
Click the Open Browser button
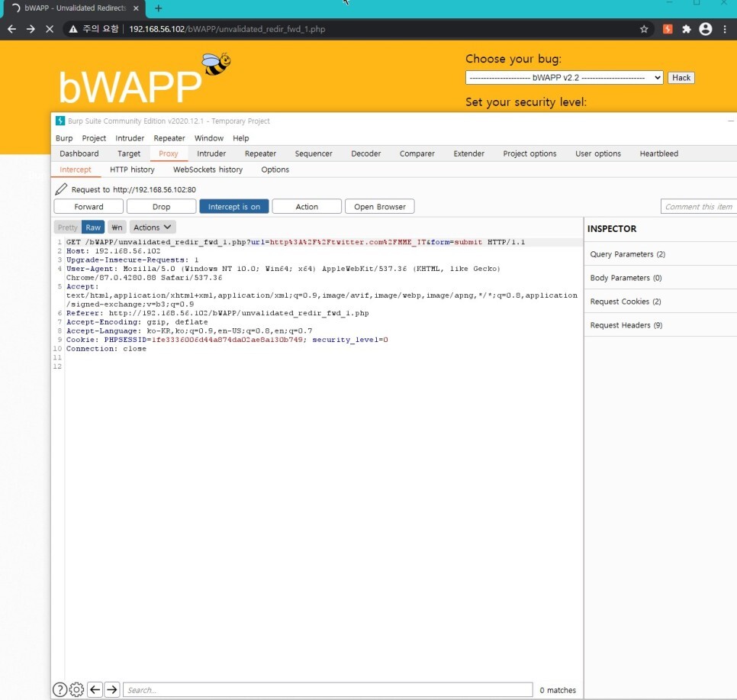click(380, 207)
